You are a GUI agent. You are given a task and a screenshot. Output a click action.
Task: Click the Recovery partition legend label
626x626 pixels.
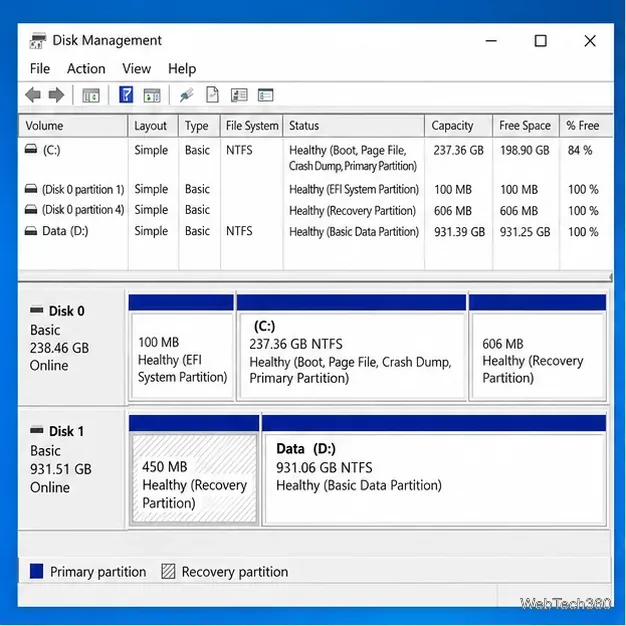(235, 572)
